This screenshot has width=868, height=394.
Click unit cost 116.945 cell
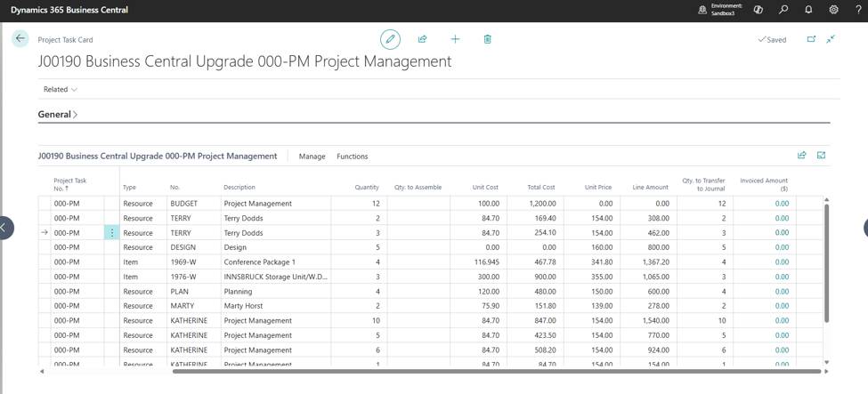click(478, 262)
